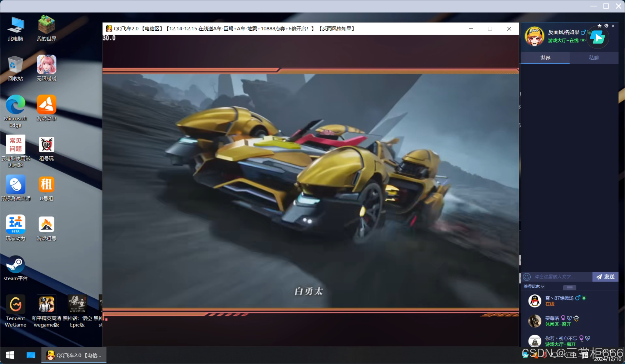Open the 游戏菜单 desktop shortcut
The height and width of the screenshot is (364, 625).
coord(46,108)
